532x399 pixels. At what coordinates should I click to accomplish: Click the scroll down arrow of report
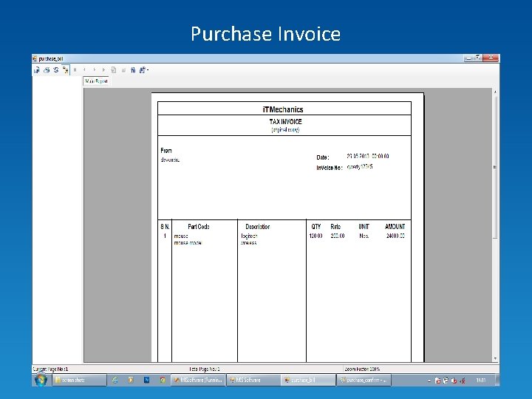[x=495, y=358]
